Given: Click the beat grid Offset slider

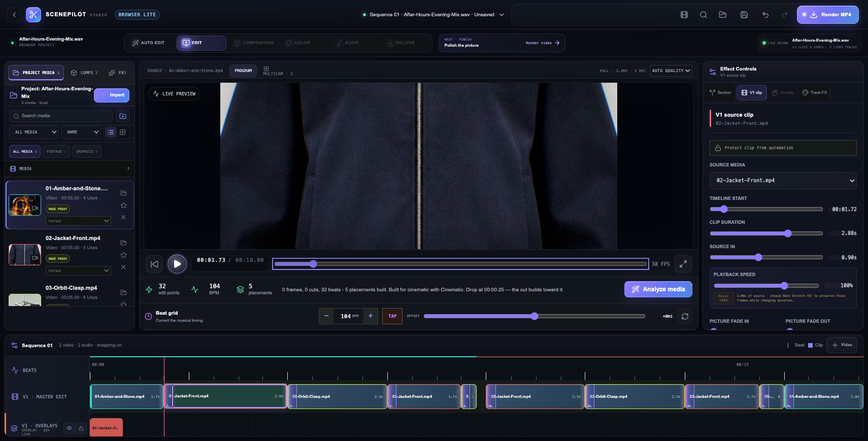Looking at the screenshot, I should tap(535, 316).
